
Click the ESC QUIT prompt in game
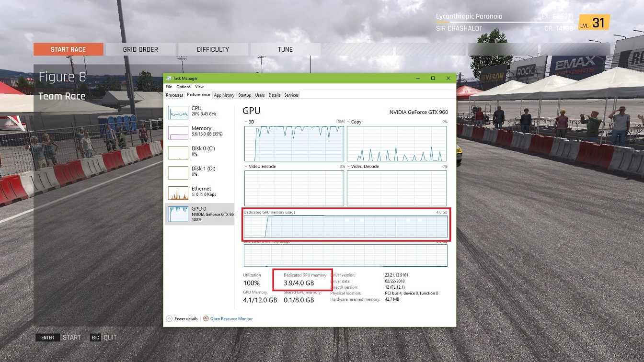pos(103,338)
